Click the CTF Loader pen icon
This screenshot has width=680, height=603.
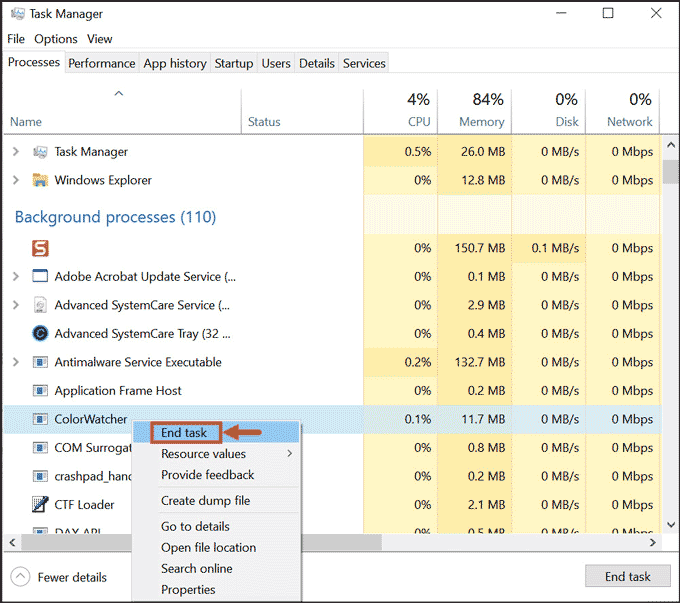(x=40, y=504)
